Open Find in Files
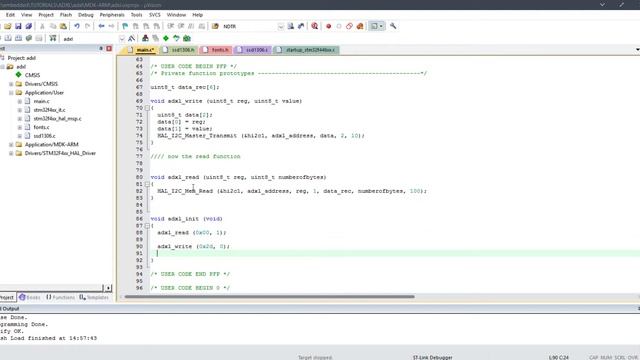 pyautogui.click(x=215, y=26)
